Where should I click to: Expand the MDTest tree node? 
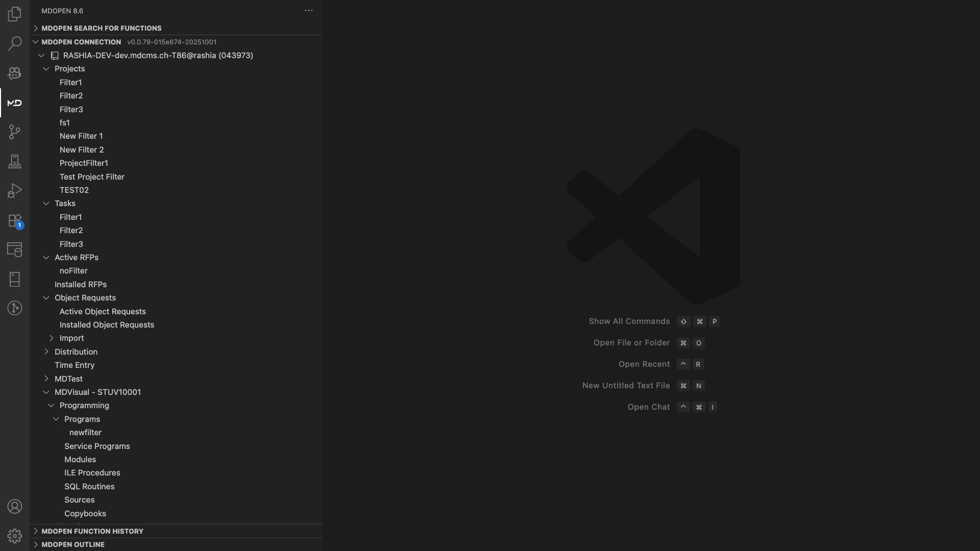tap(46, 379)
